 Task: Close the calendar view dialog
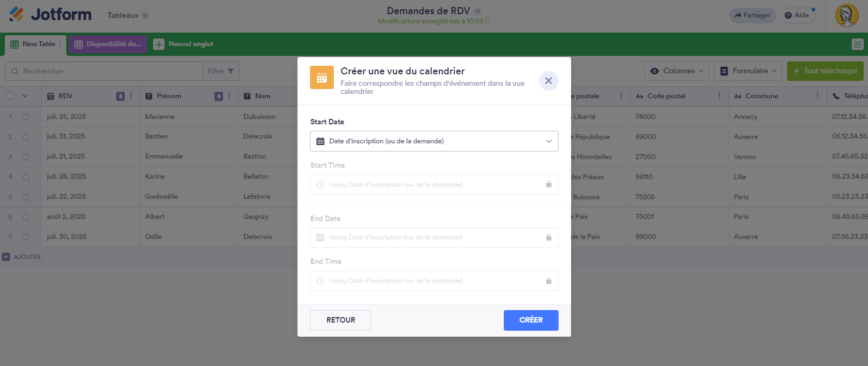click(548, 81)
